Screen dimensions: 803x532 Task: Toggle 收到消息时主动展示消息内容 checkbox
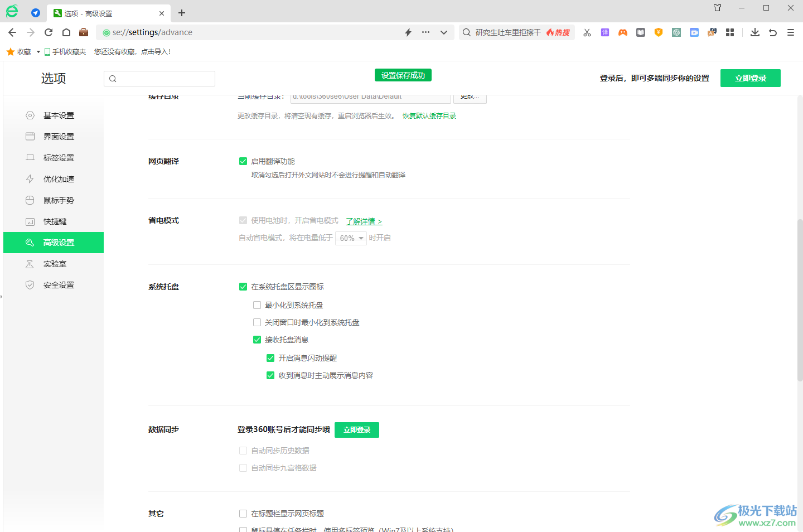[x=270, y=375]
